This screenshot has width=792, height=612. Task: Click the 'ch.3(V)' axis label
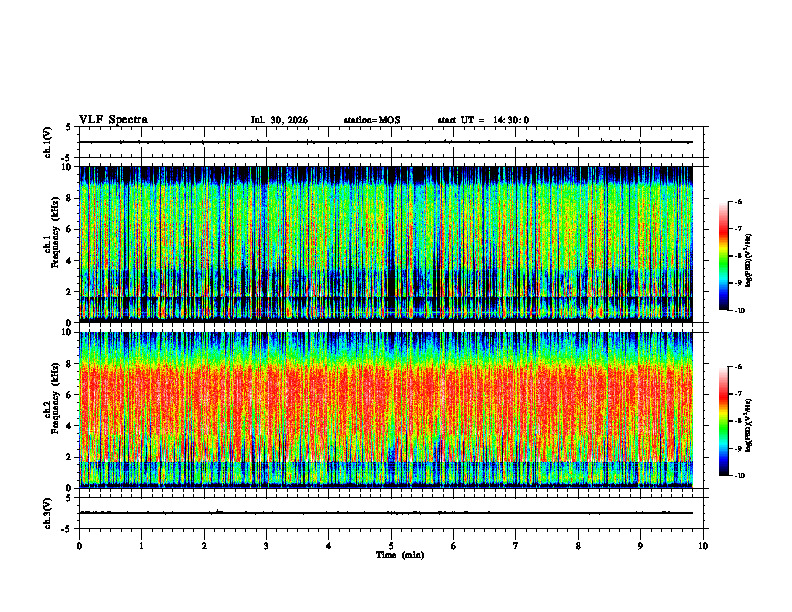point(47,513)
